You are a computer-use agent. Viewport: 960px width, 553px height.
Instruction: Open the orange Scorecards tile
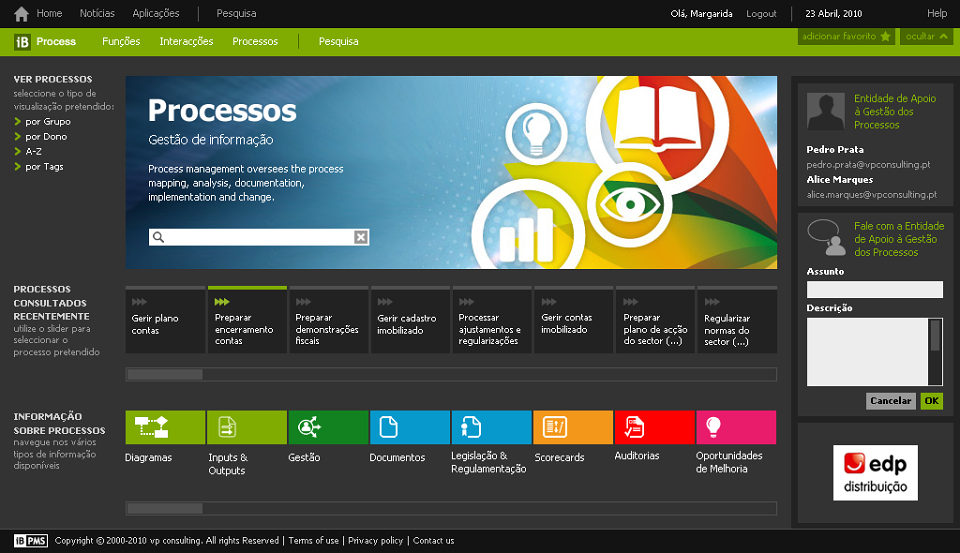point(573,427)
